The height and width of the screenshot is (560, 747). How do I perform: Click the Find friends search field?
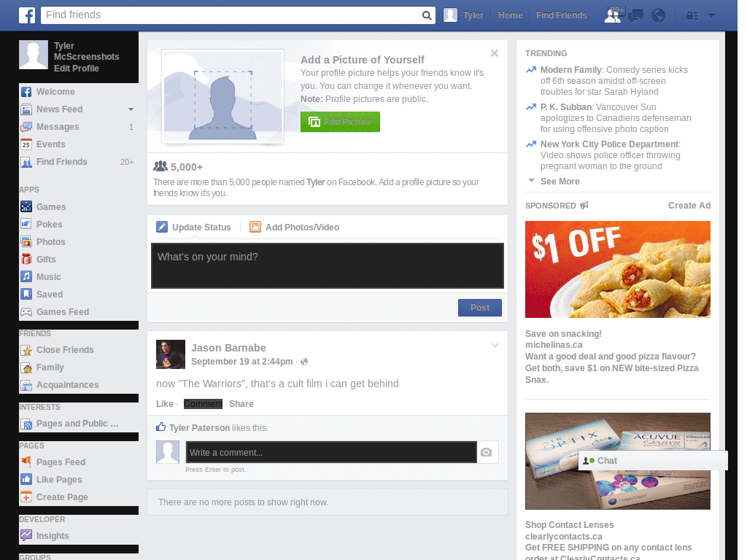coord(231,15)
